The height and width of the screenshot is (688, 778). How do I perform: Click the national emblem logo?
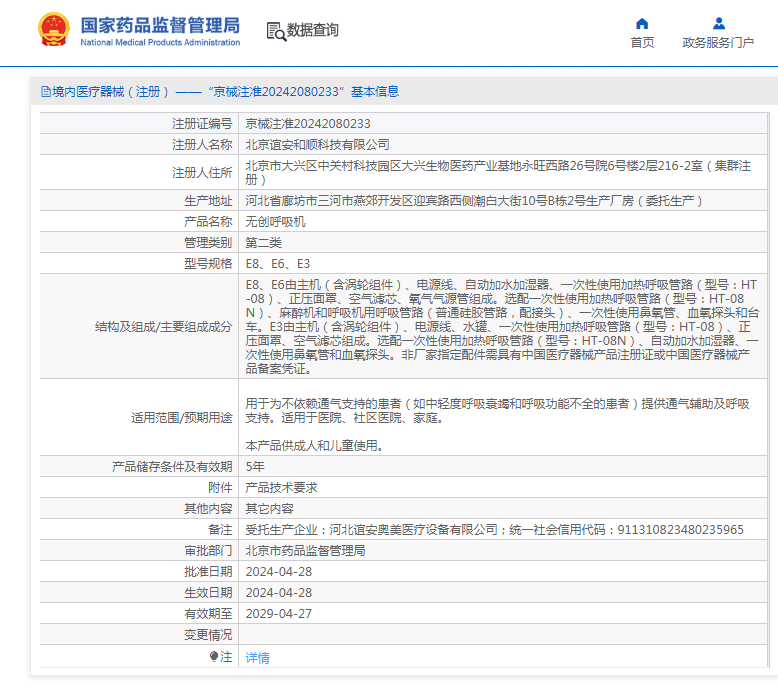coord(53,31)
